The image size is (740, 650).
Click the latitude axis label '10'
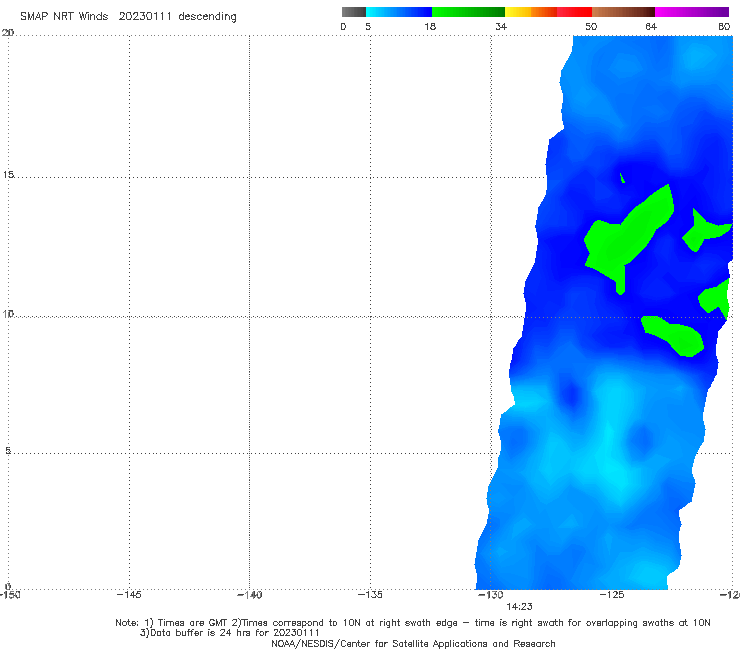pos(8,314)
